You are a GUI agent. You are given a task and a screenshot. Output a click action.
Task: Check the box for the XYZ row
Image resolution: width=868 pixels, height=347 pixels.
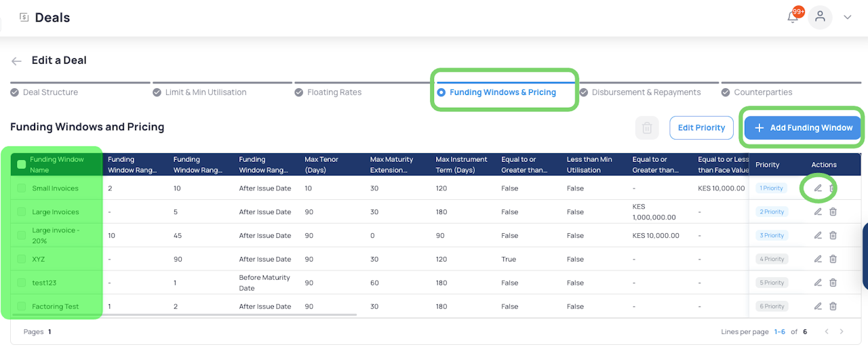tap(22, 259)
